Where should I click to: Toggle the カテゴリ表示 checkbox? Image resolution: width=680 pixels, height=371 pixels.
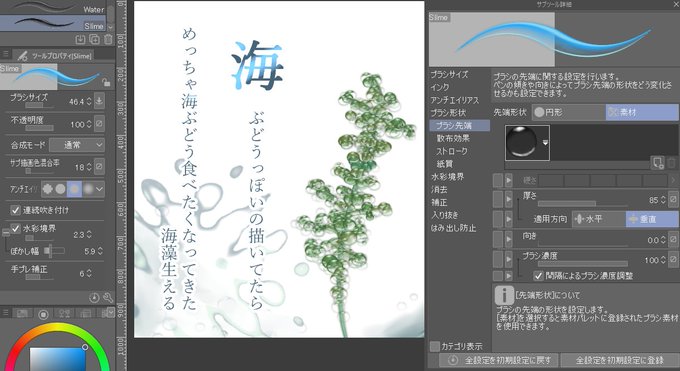point(435,346)
